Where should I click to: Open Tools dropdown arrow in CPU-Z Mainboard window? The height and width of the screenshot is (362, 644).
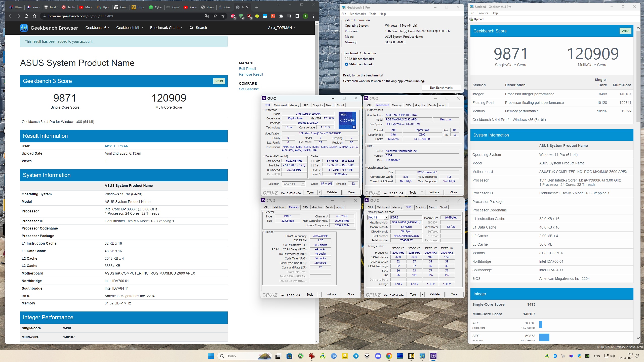pos(422,192)
